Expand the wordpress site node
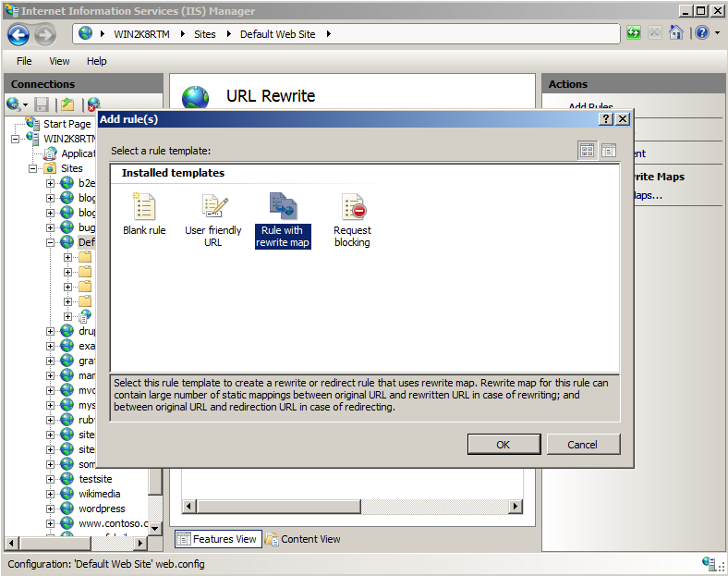The height and width of the screenshot is (576, 728). tap(50, 509)
